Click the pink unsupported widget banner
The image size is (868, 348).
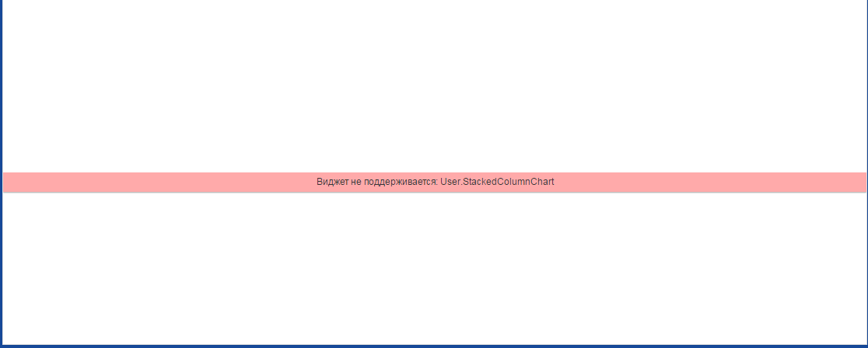[435, 182]
